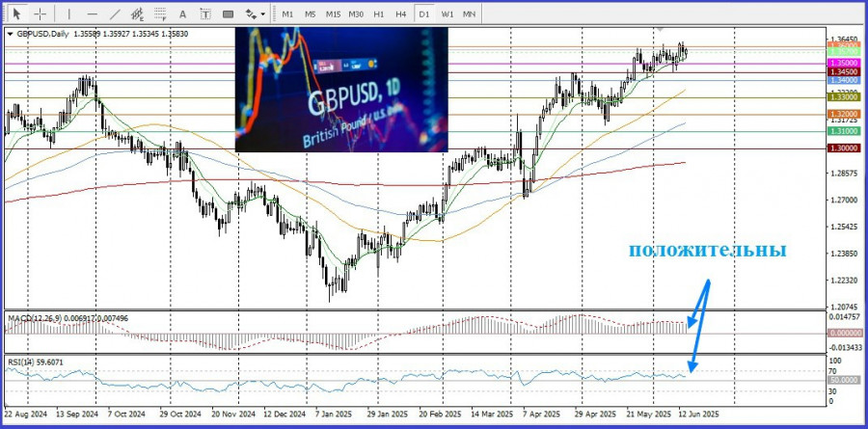Click the 1.34500 dark red price label
The image size is (868, 429).
[x=844, y=72]
